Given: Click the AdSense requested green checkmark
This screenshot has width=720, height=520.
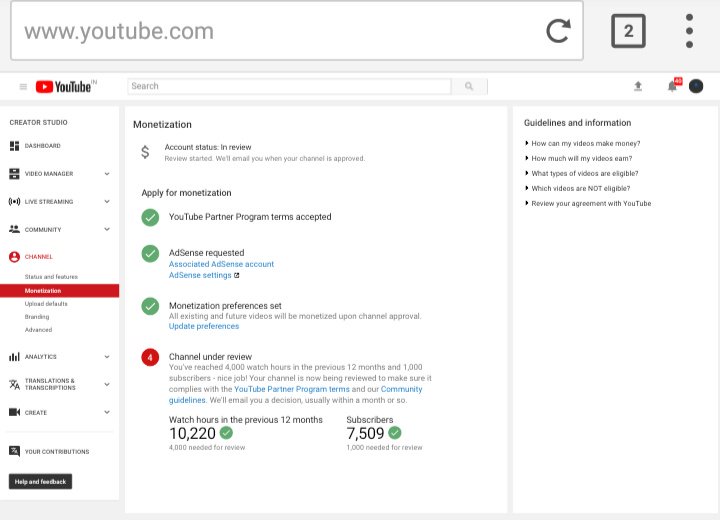Looking at the screenshot, I should (150, 253).
